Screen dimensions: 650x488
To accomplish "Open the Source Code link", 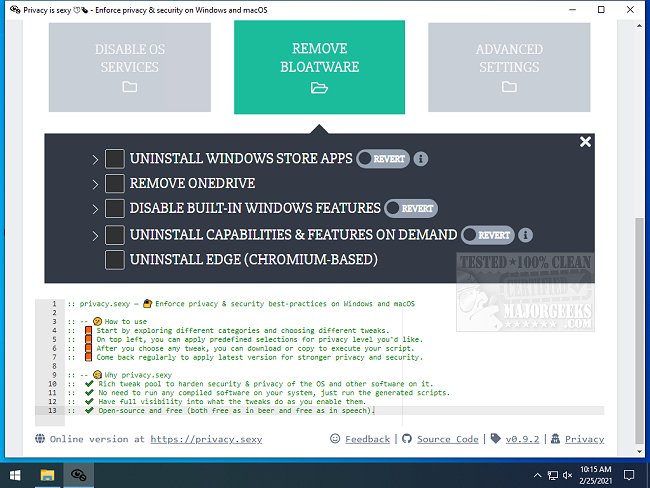I will point(448,439).
